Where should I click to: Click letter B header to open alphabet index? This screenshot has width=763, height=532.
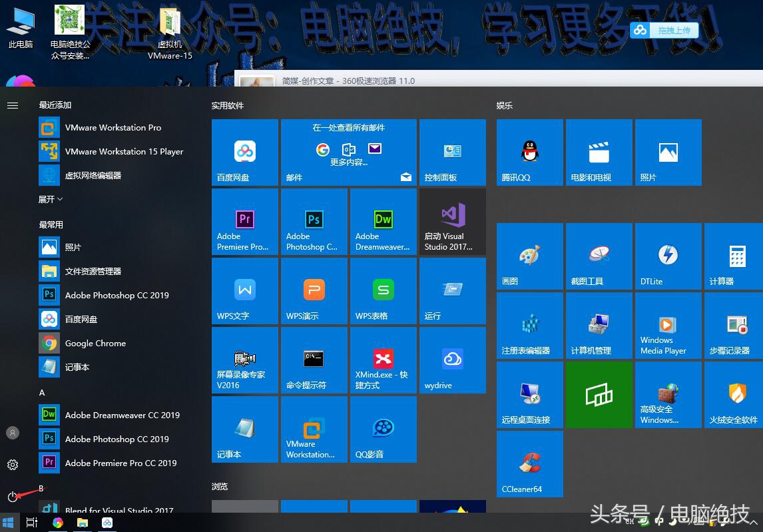(x=41, y=488)
